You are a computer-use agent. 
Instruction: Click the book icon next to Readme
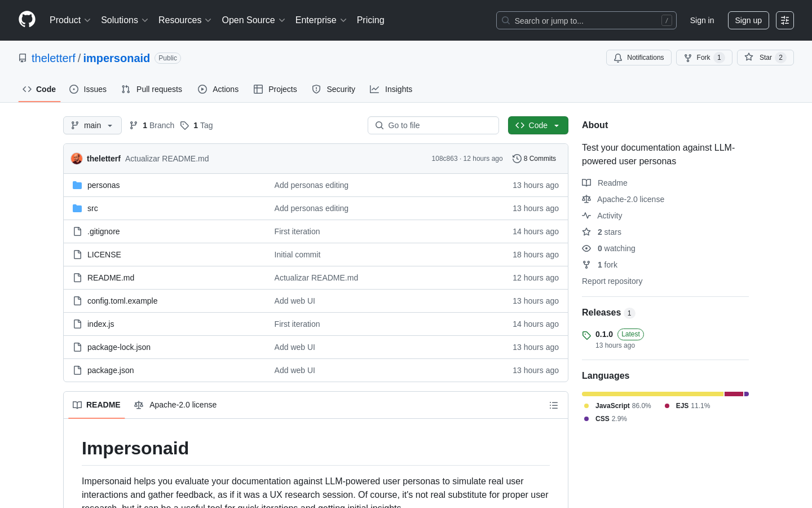[586, 183]
